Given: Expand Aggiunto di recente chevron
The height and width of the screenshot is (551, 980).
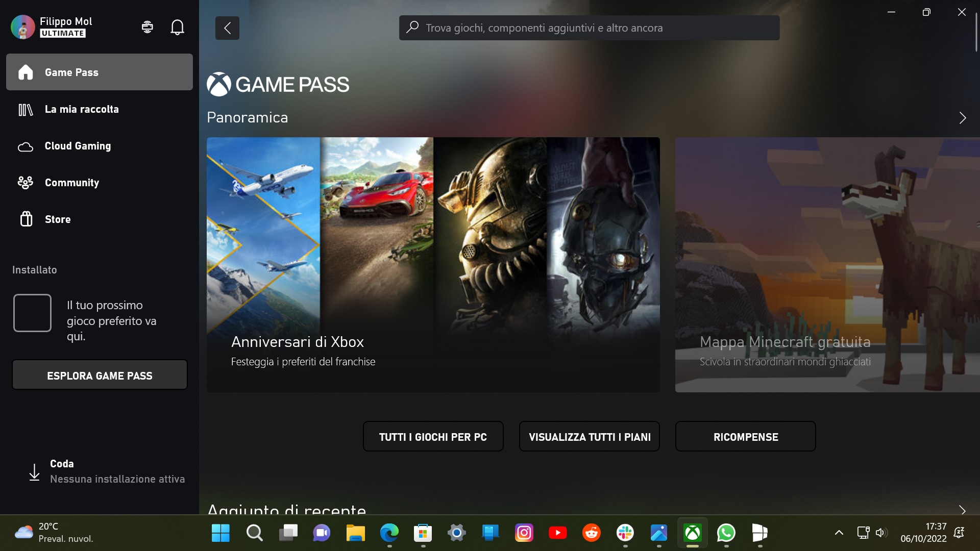Looking at the screenshot, I should click(962, 510).
